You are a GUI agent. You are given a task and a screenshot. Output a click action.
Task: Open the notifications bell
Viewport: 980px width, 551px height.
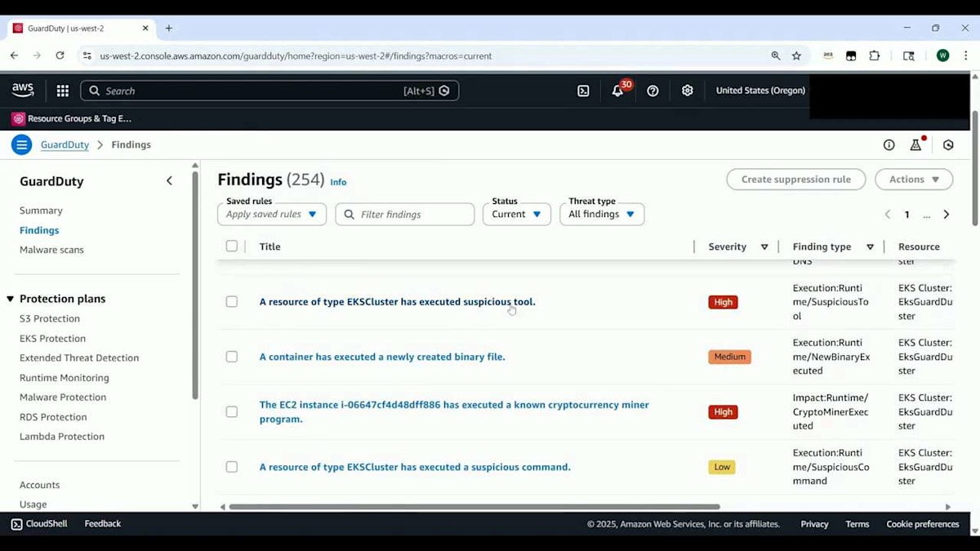tap(618, 91)
